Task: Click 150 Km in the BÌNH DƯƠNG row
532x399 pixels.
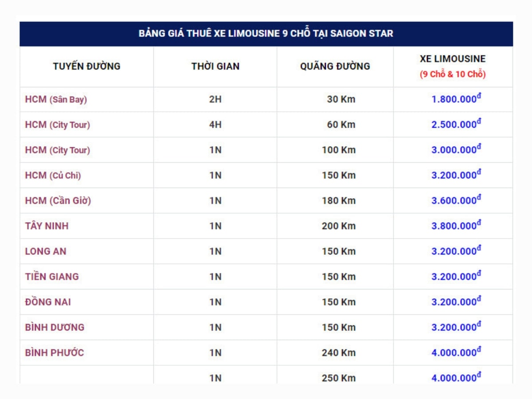Action: click(339, 327)
